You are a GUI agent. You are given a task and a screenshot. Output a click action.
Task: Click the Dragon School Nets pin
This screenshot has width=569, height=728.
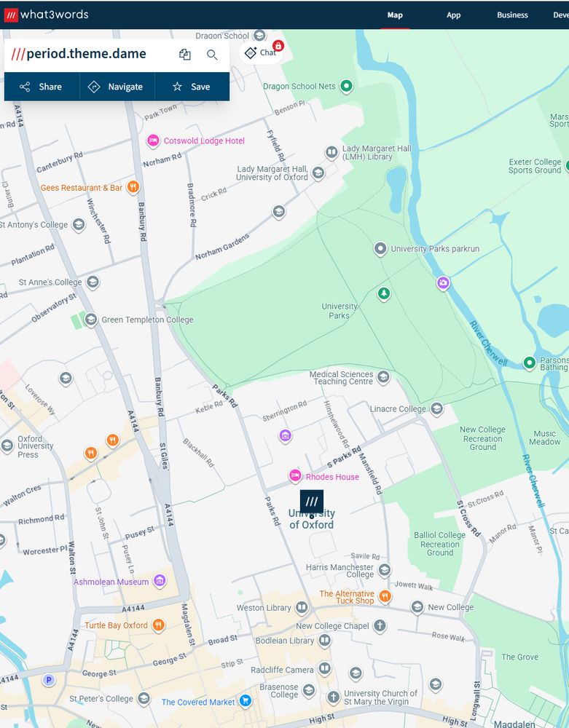346,86
